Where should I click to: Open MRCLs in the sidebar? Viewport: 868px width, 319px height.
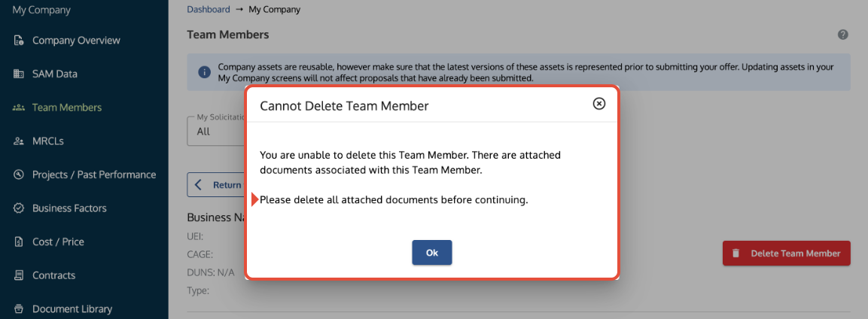tap(48, 141)
